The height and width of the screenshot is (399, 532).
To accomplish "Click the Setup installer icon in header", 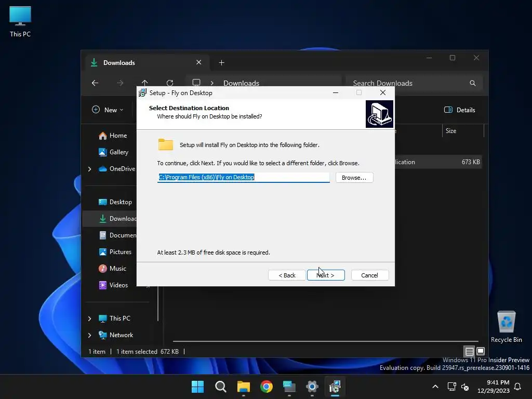I will click(379, 114).
